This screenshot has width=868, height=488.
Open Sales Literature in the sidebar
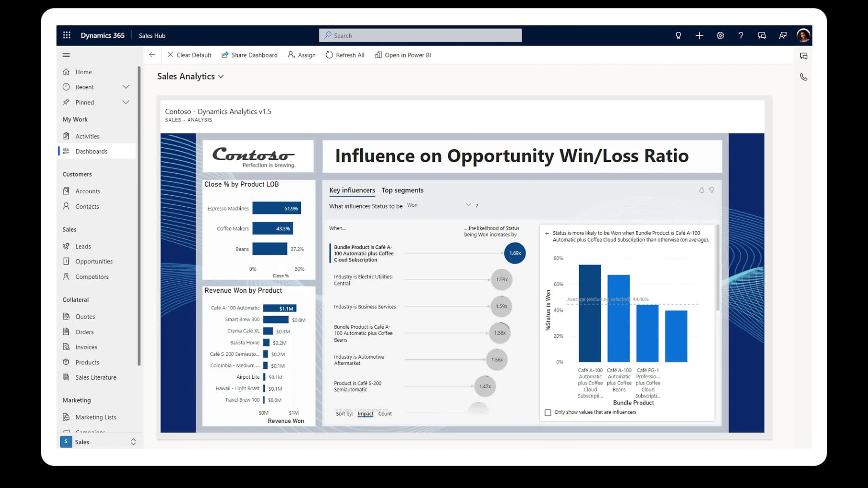tap(96, 377)
